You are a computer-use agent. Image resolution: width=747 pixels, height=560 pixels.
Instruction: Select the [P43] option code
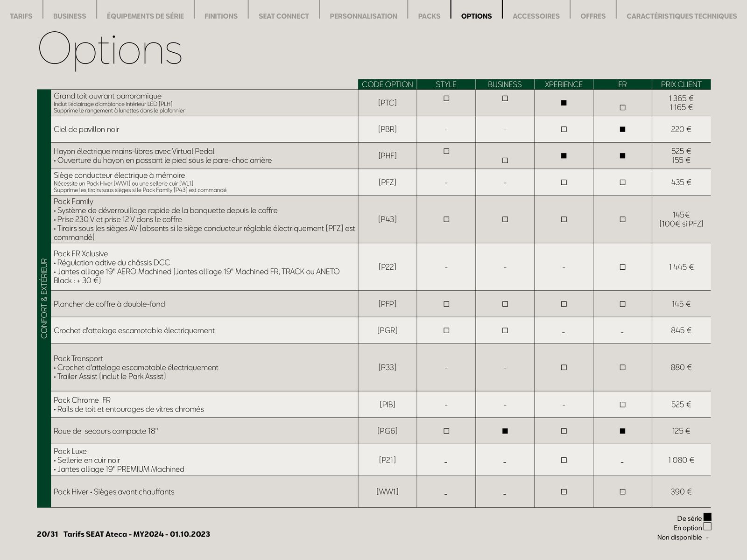(x=388, y=219)
